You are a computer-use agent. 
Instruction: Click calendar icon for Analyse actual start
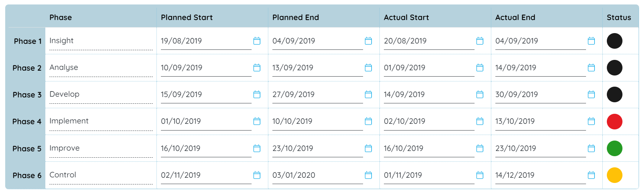pos(480,68)
